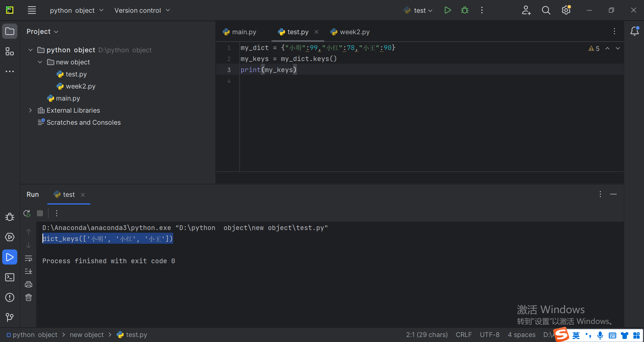Change UTF-8 file encoding

tap(490, 335)
